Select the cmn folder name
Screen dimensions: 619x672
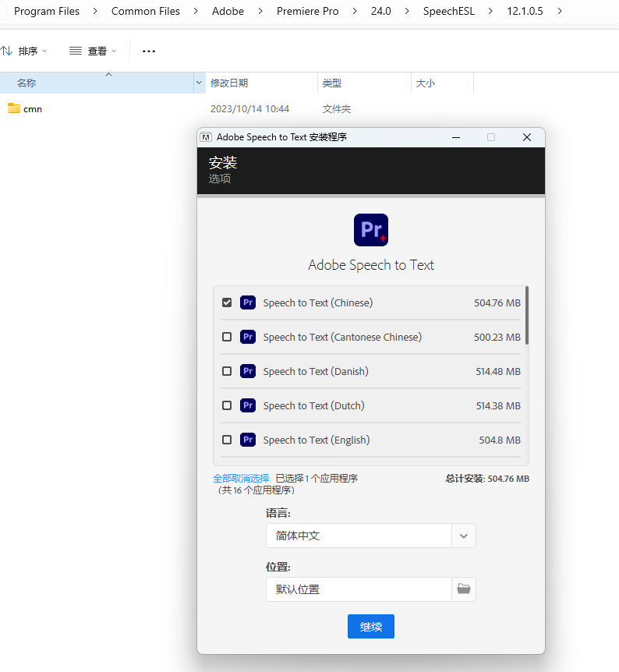point(33,109)
